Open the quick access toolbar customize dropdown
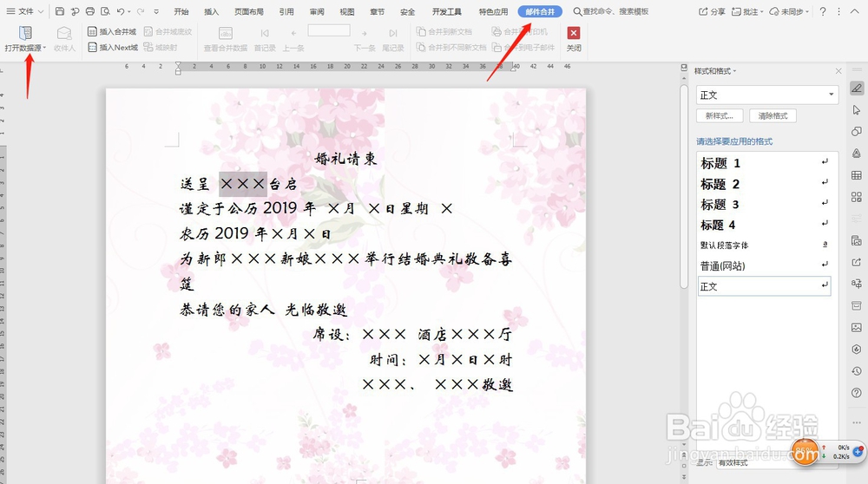868x484 pixels. [x=156, y=11]
